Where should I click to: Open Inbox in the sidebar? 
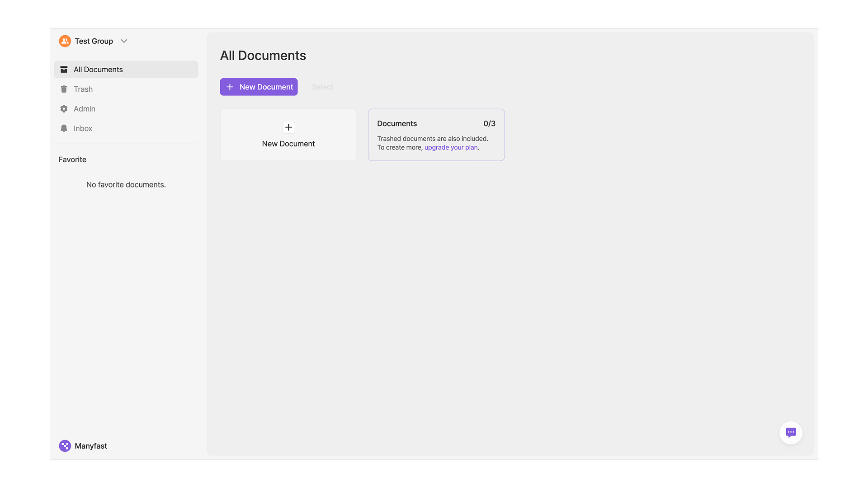pos(83,129)
